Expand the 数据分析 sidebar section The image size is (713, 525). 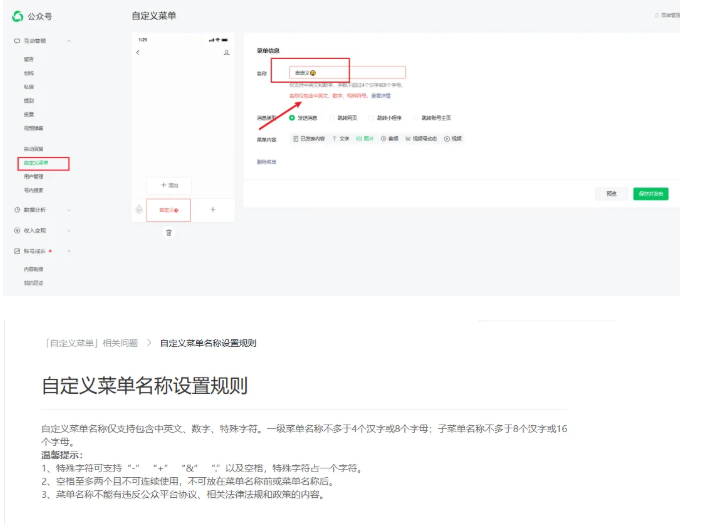68,210
